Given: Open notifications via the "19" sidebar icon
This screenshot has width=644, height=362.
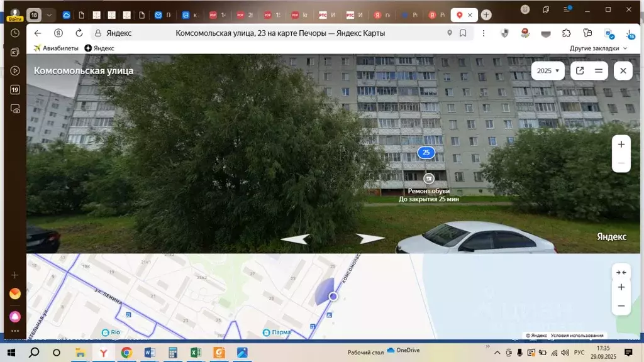Looking at the screenshot, I should point(15,89).
